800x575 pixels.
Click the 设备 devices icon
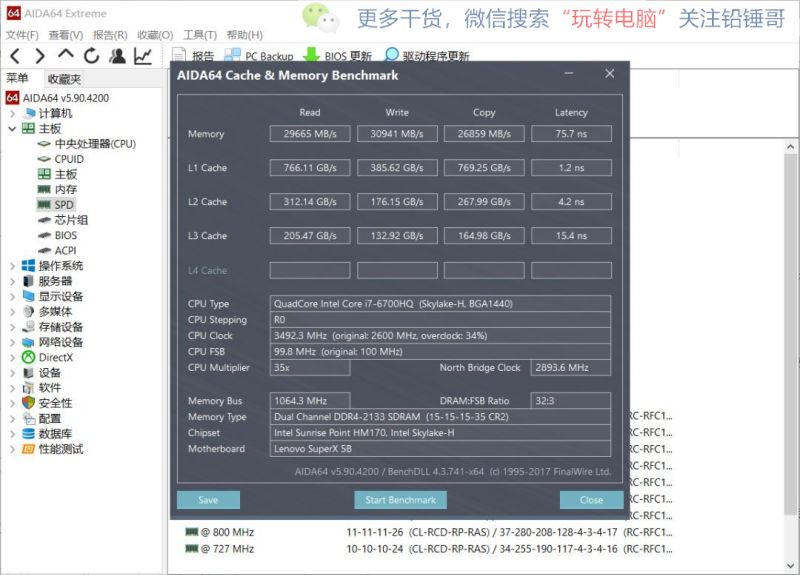[x=29, y=373]
